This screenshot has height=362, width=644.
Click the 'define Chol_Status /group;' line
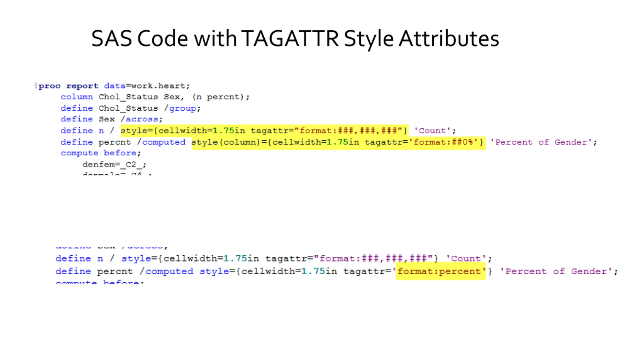click(131, 108)
